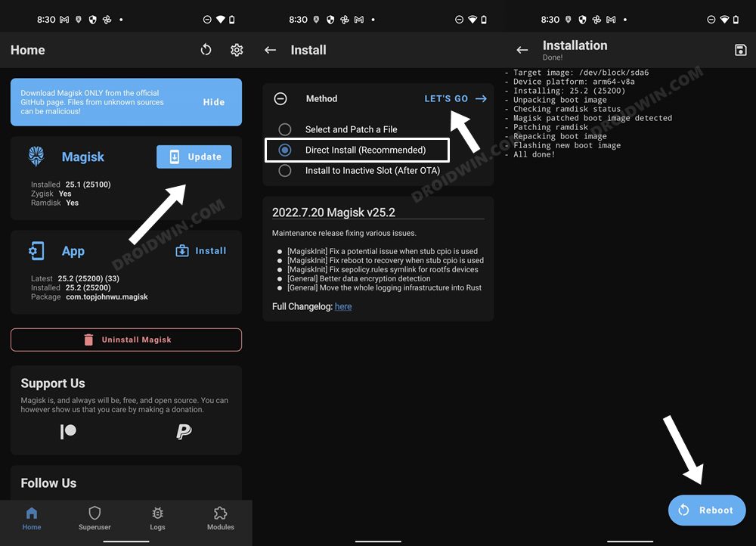Tap battery icon in Installation screen status bar
The height and width of the screenshot is (546, 756).
click(x=736, y=20)
